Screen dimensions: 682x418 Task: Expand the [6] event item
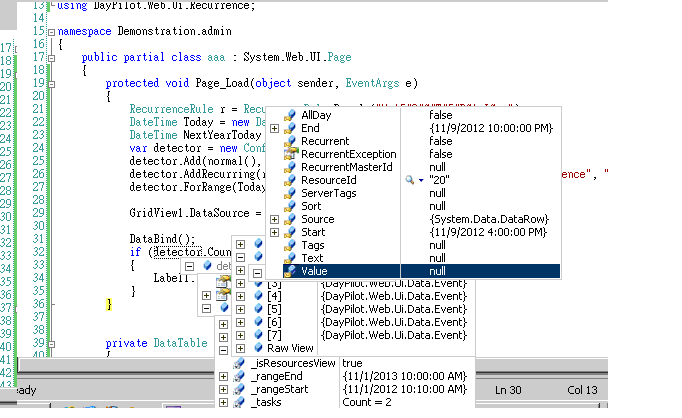click(241, 322)
